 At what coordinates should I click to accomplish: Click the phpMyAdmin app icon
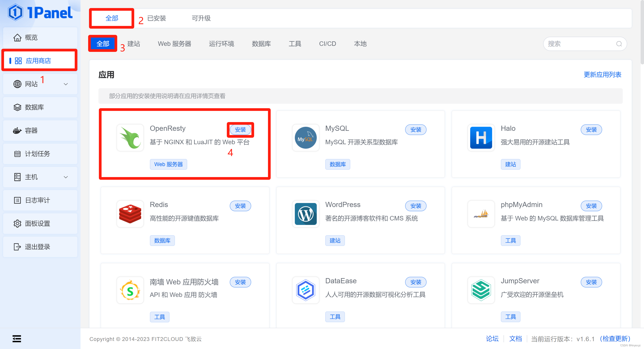(x=481, y=214)
